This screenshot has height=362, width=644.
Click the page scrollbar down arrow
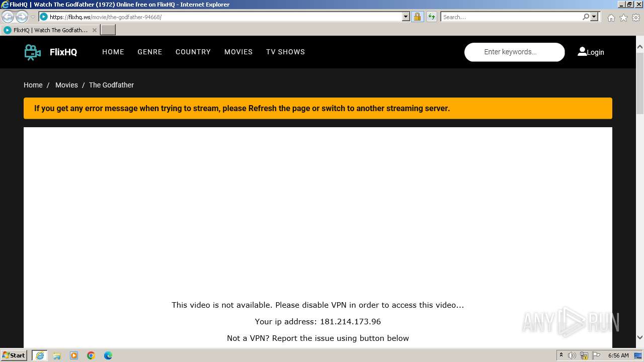pos(640,337)
